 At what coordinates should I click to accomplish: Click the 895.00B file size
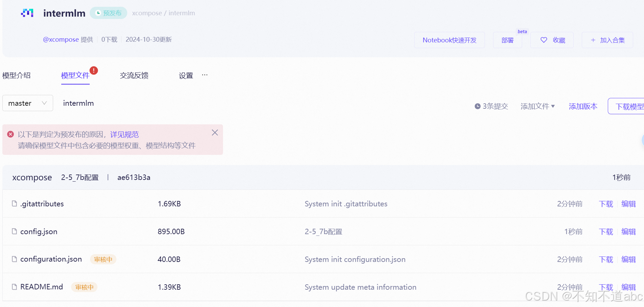(171, 231)
